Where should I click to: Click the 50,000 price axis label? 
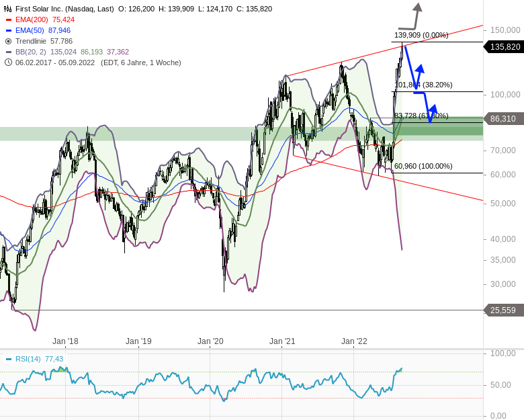point(503,204)
